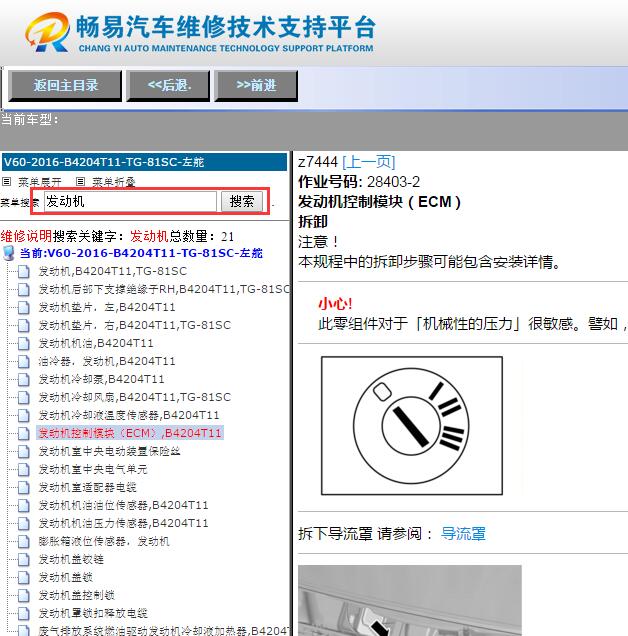Expand all menus via 菜单展开 icon

(x=6, y=181)
